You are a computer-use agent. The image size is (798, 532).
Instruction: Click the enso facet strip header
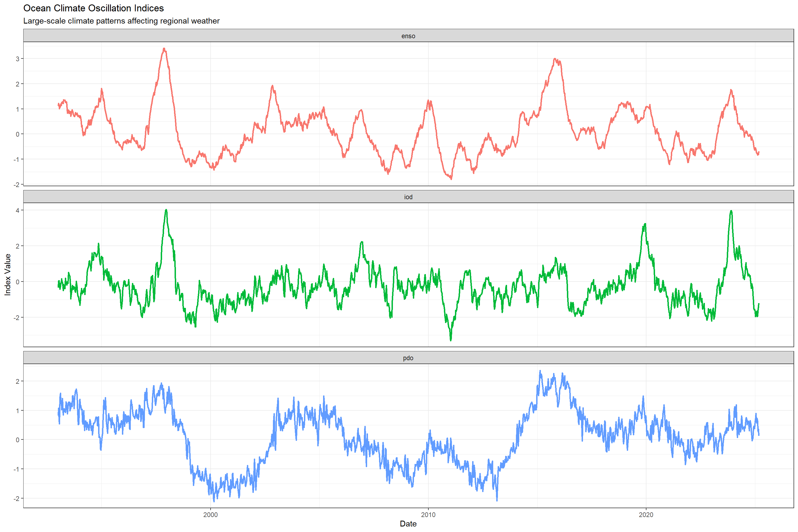(408, 36)
